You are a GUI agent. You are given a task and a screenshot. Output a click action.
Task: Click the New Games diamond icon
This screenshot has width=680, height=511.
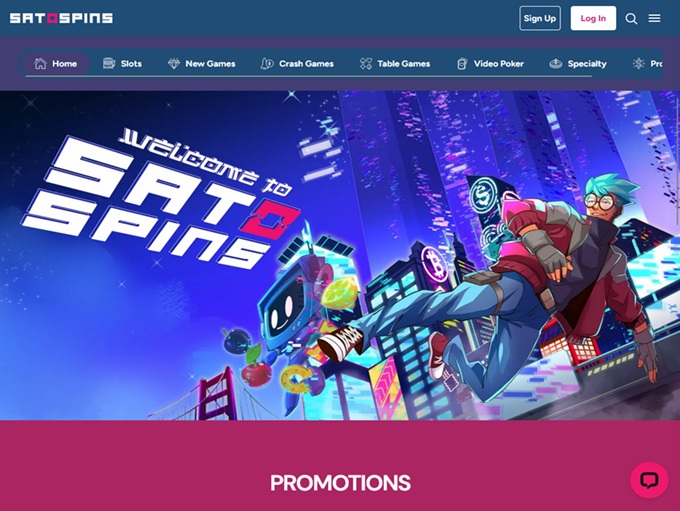173,63
